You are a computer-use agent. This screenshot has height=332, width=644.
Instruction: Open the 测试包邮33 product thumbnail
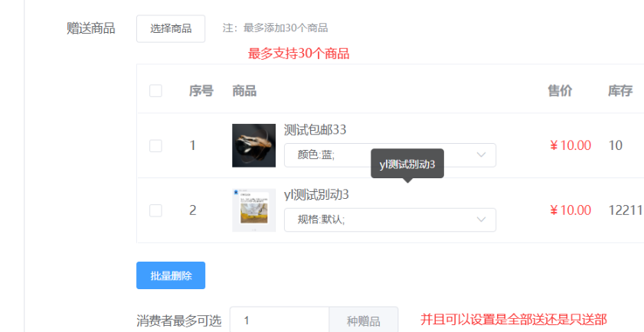(x=253, y=145)
